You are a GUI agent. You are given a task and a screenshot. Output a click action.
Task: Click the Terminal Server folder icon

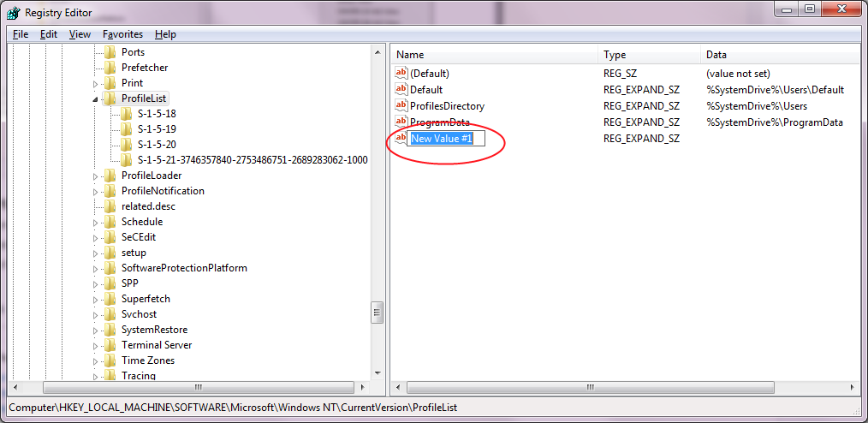(110, 345)
